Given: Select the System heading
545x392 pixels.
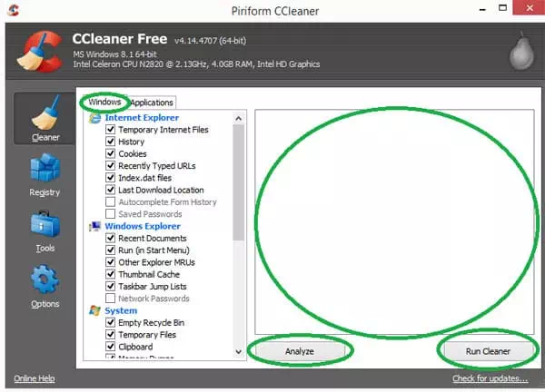Looking at the screenshot, I should (x=121, y=310).
